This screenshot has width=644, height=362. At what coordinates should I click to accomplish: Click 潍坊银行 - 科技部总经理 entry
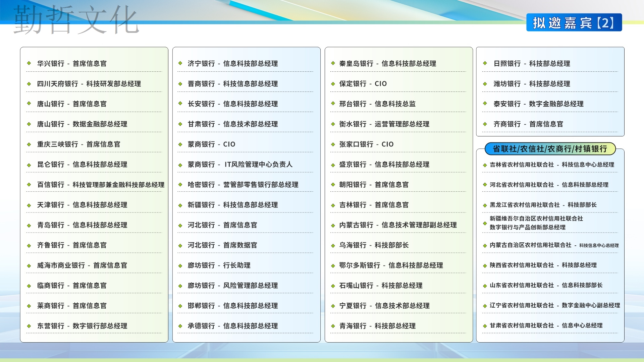(532, 83)
